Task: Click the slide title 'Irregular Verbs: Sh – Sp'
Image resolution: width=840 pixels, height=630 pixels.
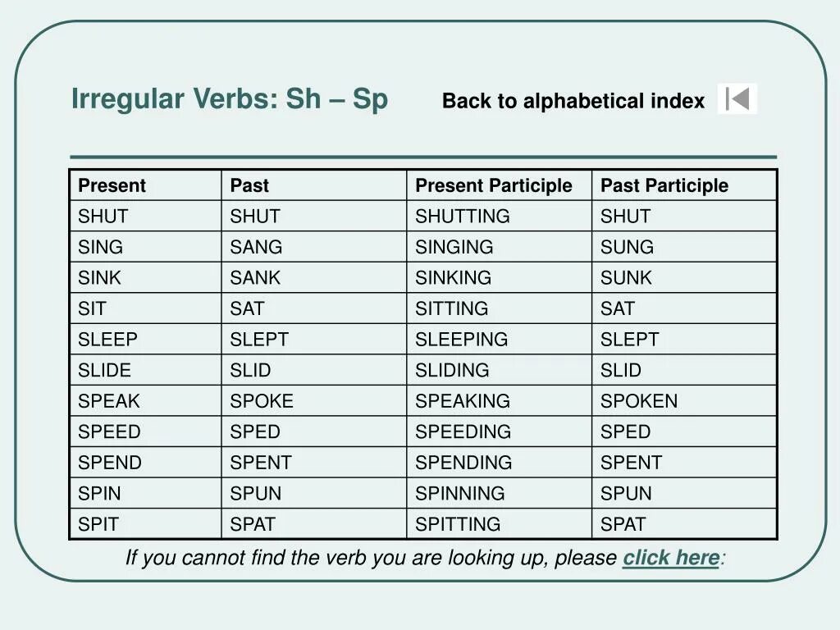Action: pos(230,99)
